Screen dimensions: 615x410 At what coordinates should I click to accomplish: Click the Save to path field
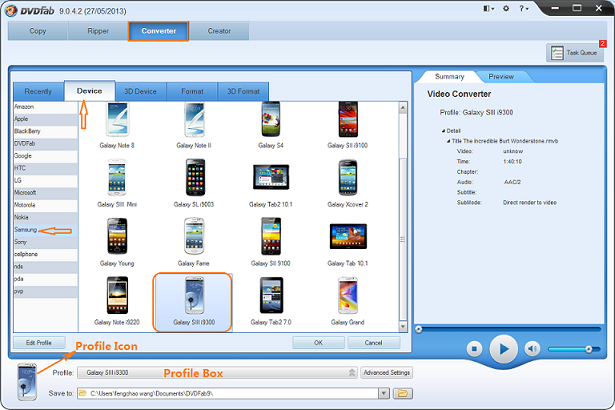(x=228, y=393)
